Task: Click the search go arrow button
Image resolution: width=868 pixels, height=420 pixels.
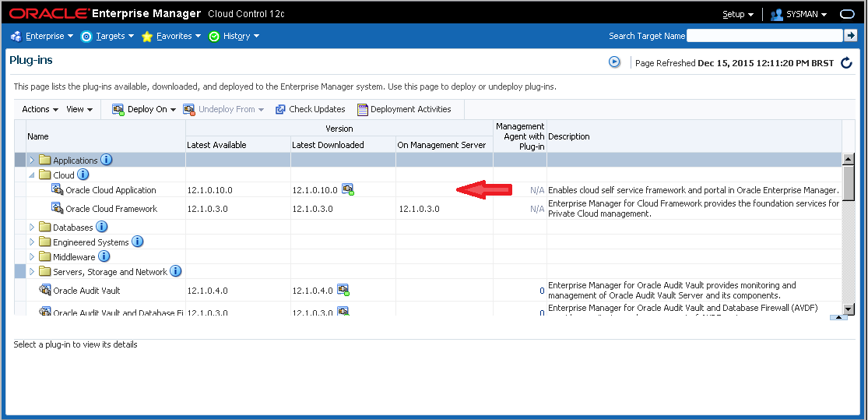Action: click(850, 36)
